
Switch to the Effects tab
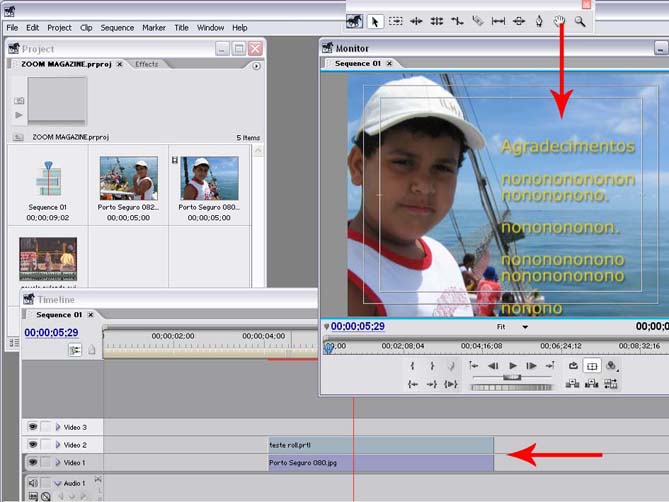147,64
